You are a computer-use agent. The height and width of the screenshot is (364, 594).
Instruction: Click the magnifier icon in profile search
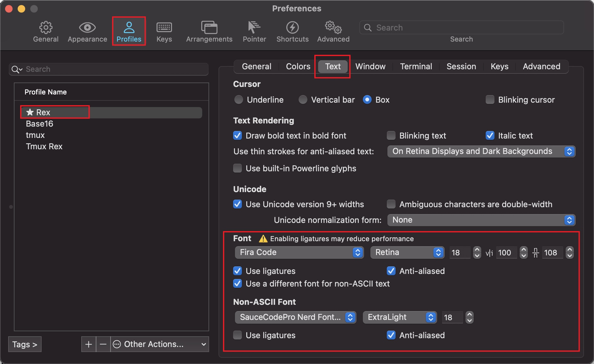16,69
